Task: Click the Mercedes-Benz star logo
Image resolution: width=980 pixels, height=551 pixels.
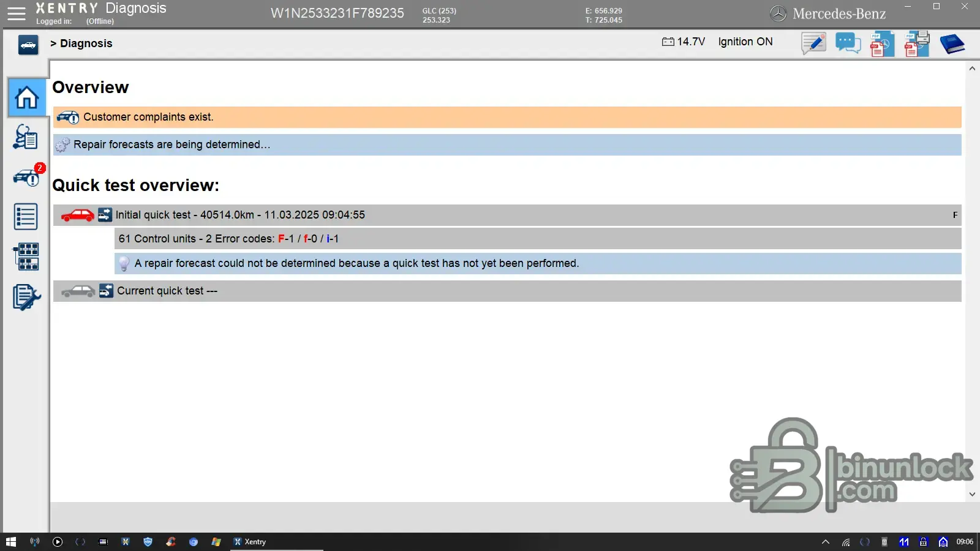Action: point(778,13)
